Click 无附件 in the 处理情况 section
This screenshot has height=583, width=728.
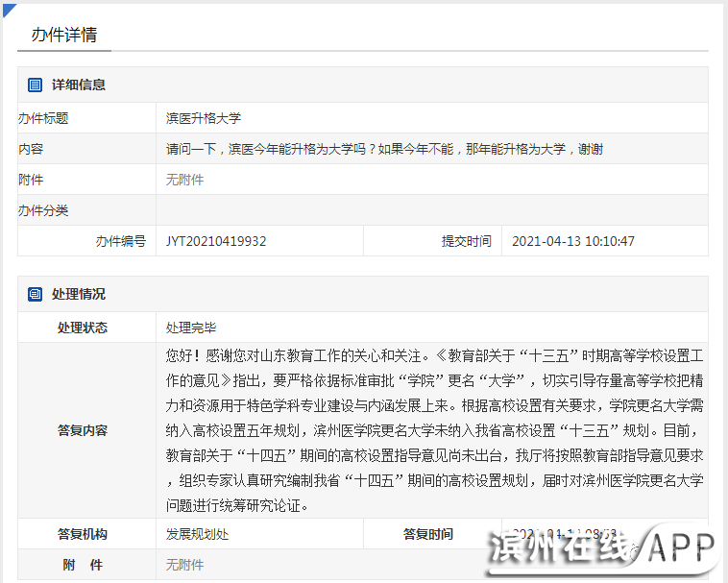[185, 565]
